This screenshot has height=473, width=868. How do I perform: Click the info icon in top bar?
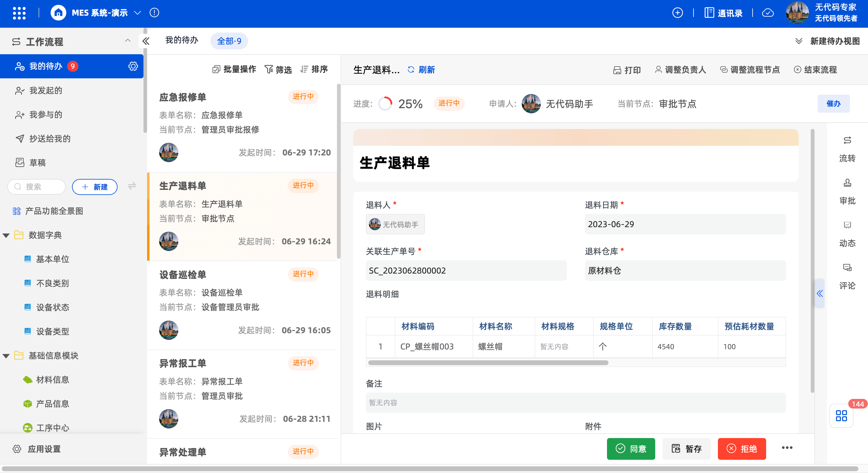point(154,13)
